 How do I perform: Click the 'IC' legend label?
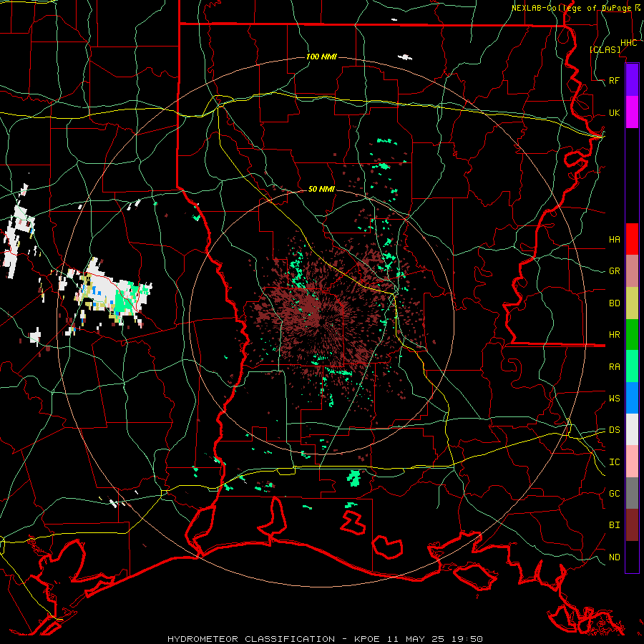click(614, 462)
